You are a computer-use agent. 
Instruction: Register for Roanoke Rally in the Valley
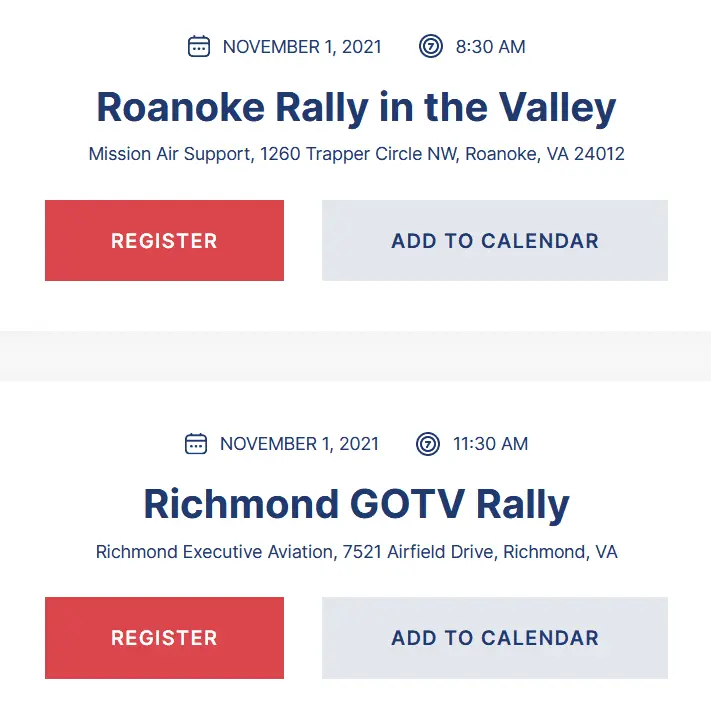pyautogui.click(x=164, y=241)
